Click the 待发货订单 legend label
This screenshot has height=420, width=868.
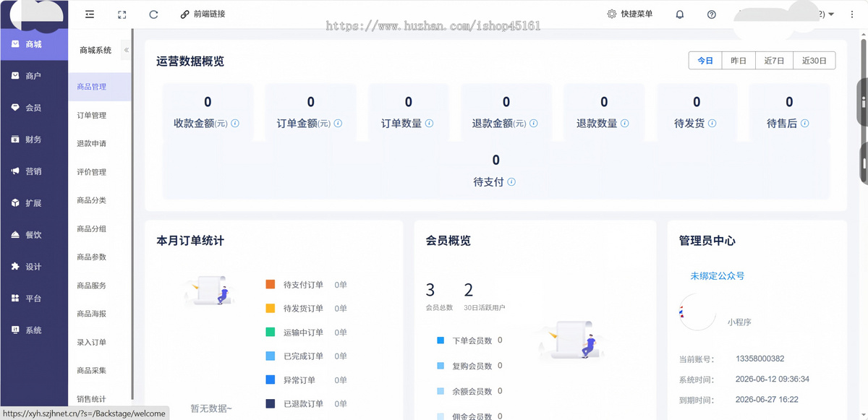point(303,309)
